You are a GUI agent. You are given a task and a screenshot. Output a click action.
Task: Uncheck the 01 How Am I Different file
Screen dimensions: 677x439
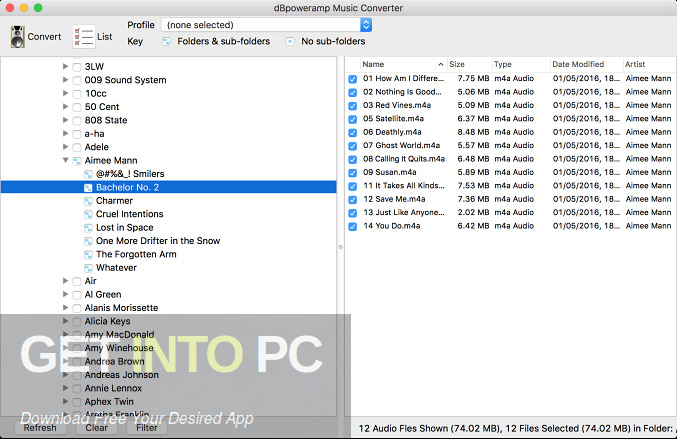[x=353, y=79]
